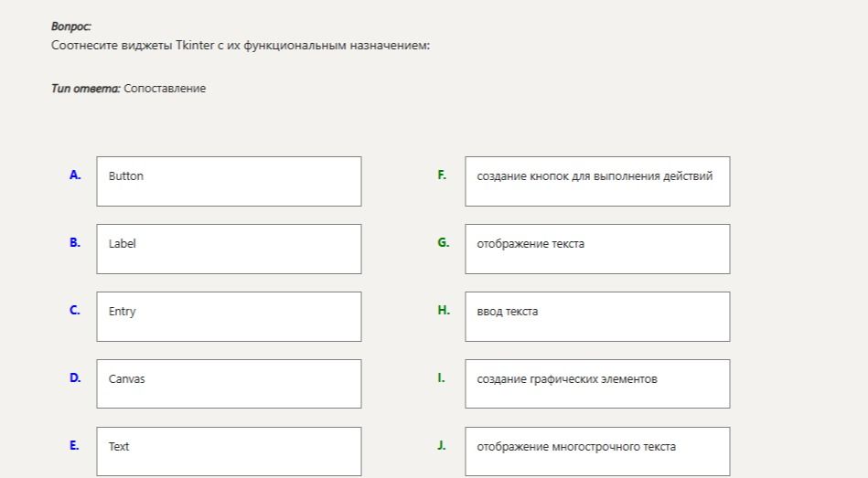Choose 'создание кнопок для выполнения действий' box
The image size is (868, 478).
point(597,182)
